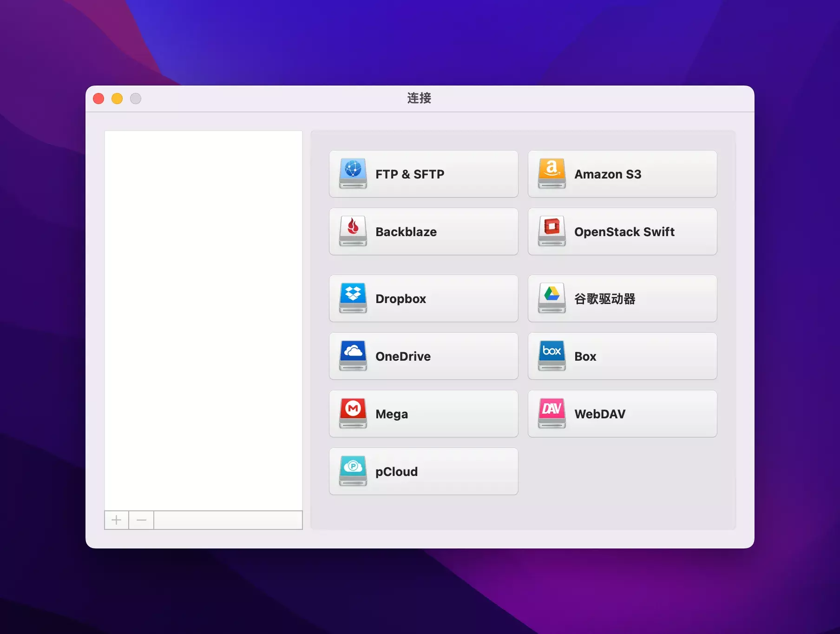Select the Google Drive (谷歌驱动器) icon
840x634 pixels.
click(552, 298)
